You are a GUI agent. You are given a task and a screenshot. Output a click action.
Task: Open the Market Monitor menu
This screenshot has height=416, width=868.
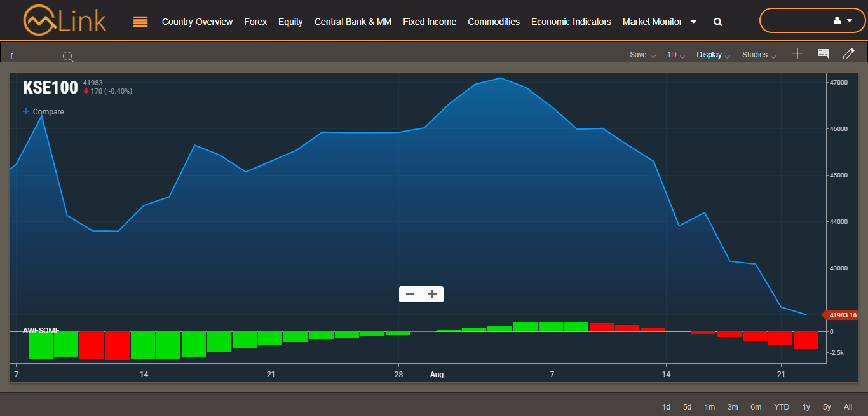(x=653, y=22)
